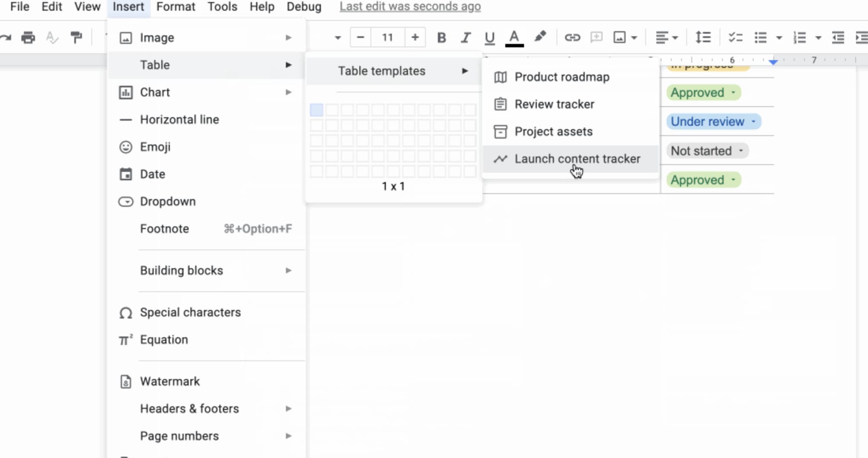Select the checklist icon

pyautogui.click(x=735, y=38)
